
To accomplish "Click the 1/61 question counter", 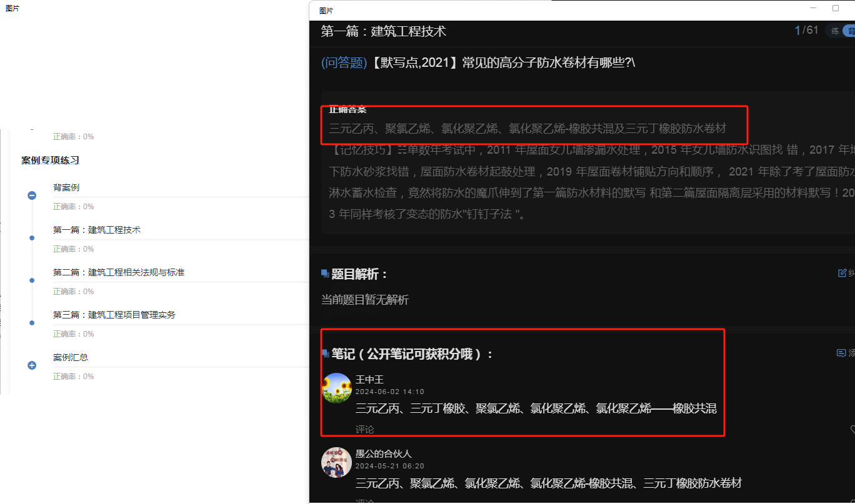I will point(806,30).
